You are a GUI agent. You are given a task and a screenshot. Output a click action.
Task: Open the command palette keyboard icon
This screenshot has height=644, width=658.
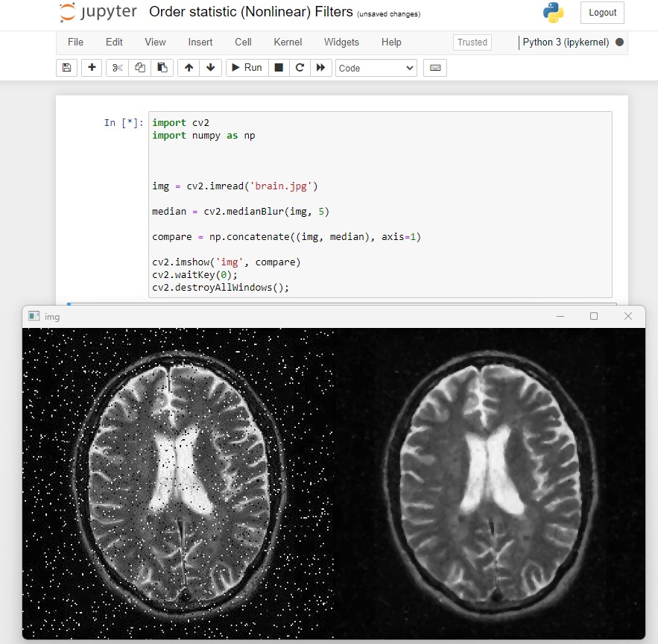(x=435, y=68)
